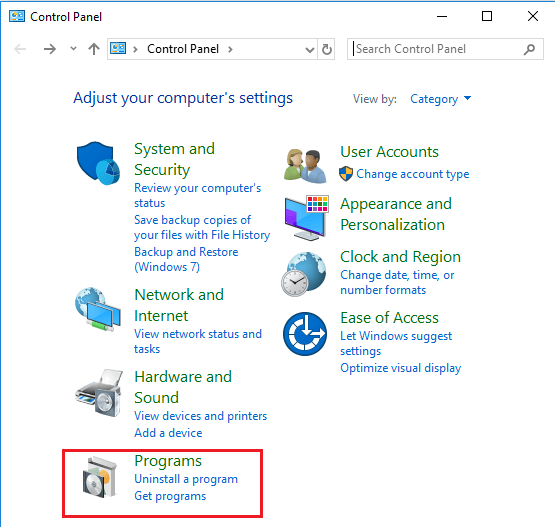Maximize the Control Panel window

pos(487,16)
